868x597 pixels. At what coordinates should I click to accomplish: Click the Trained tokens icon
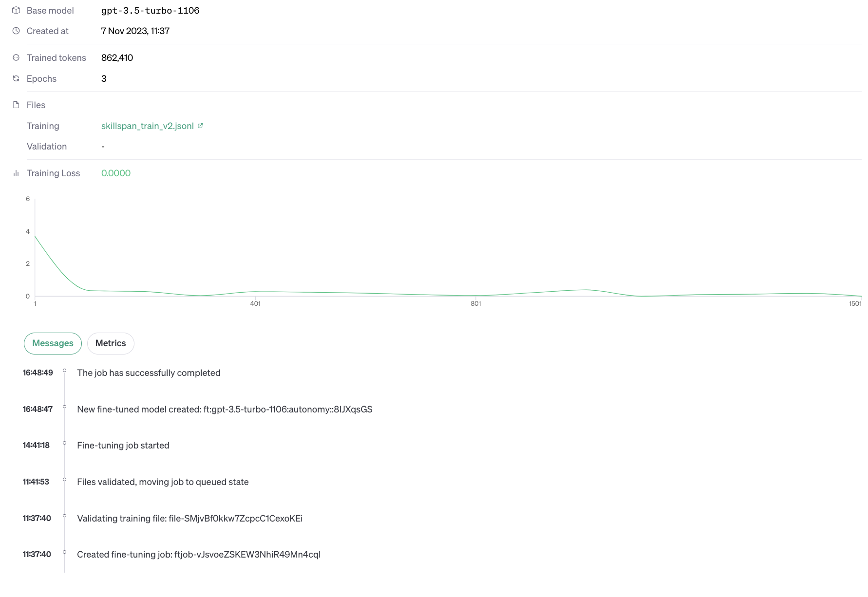(x=16, y=57)
